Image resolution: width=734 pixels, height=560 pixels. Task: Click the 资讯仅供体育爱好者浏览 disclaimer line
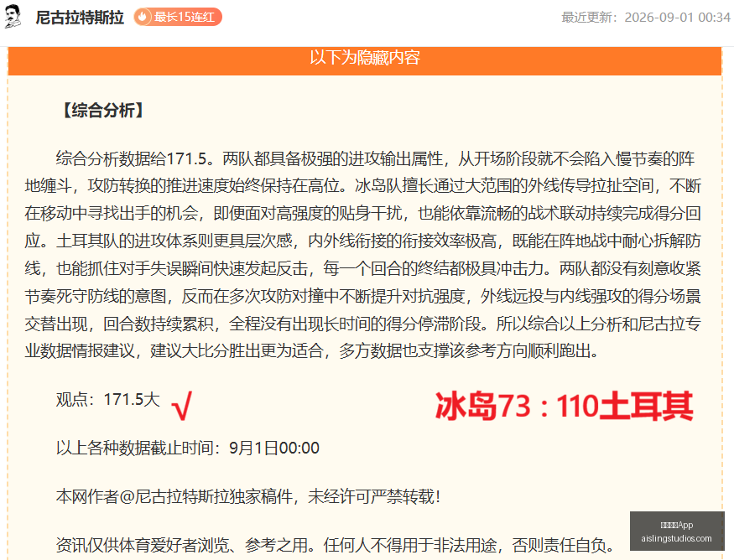[336, 545]
